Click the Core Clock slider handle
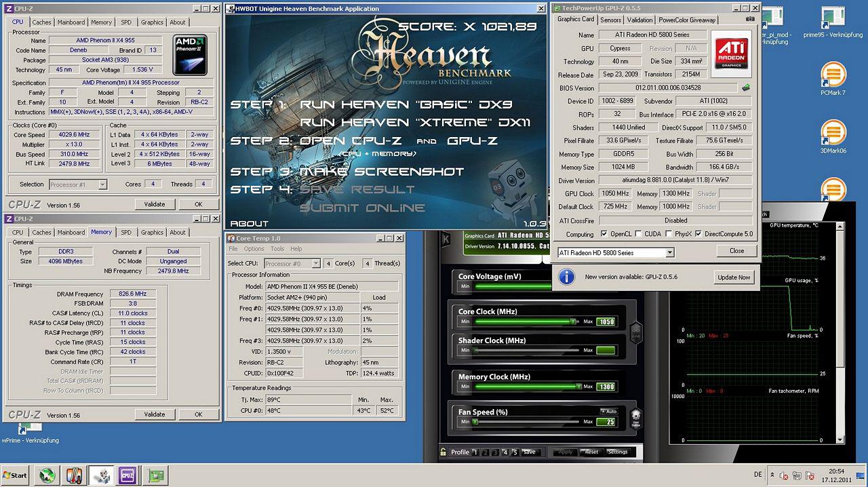 (574, 322)
